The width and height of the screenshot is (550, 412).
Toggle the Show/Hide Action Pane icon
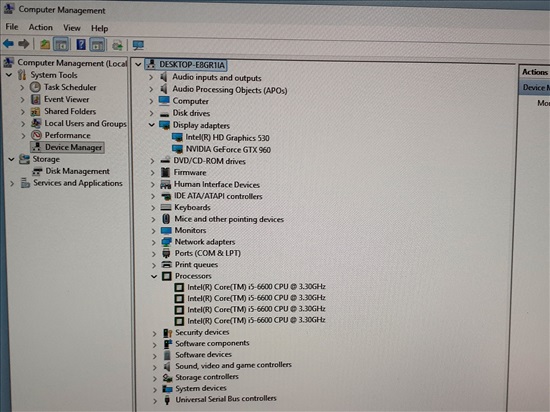(97, 45)
